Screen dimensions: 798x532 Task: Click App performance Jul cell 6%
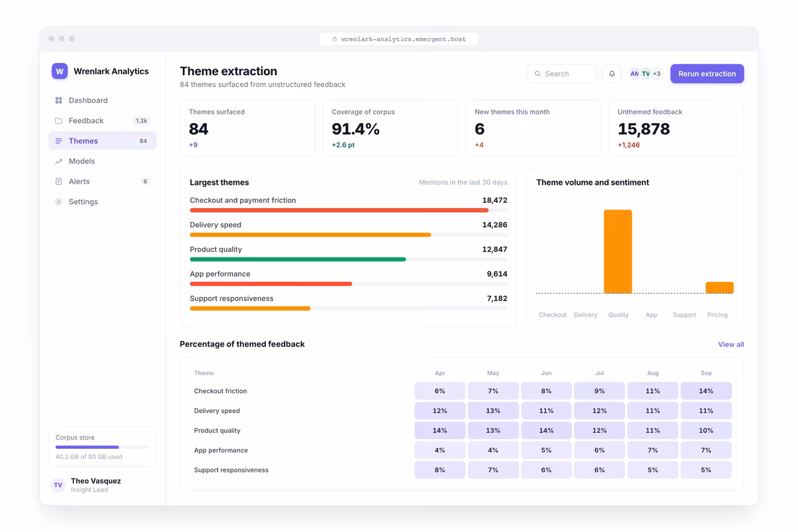pos(600,450)
